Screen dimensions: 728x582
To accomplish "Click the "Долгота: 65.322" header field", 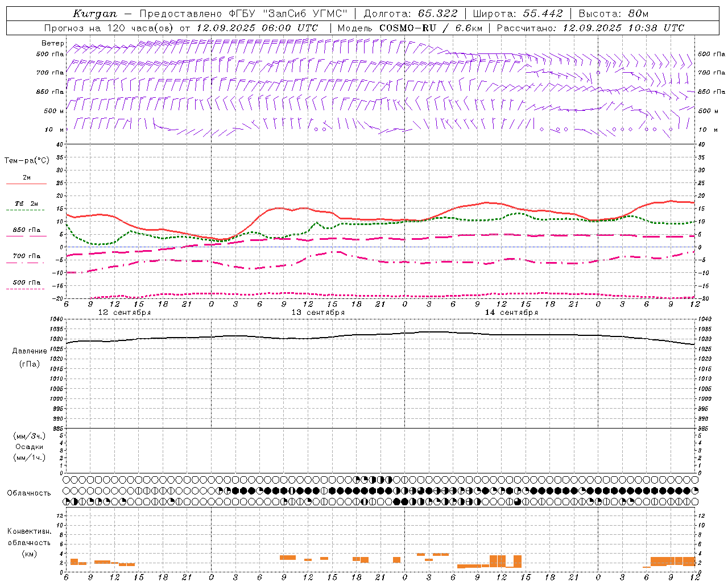I will [x=410, y=14].
